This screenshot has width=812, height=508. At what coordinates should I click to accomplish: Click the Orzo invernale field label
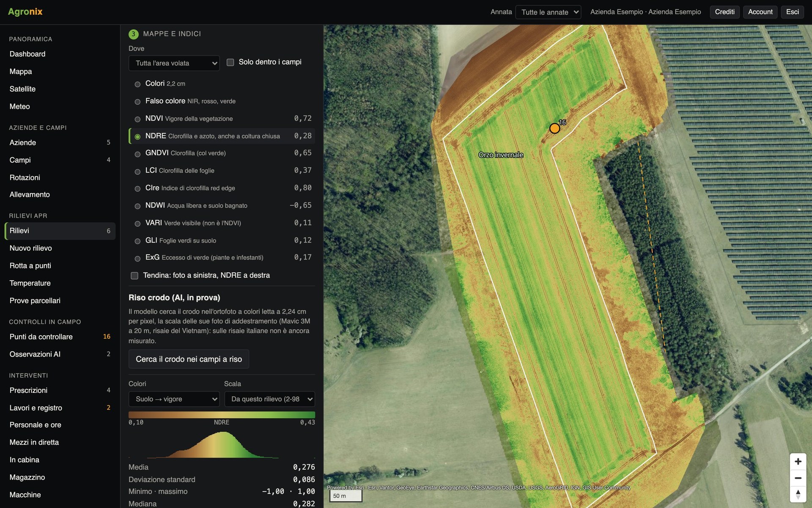coord(501,155)
